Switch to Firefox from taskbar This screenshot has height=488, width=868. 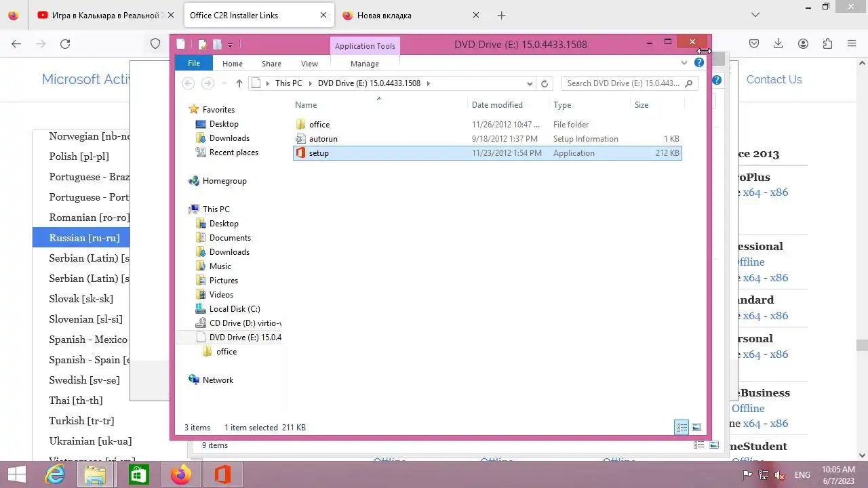click(x=180, y=474)
